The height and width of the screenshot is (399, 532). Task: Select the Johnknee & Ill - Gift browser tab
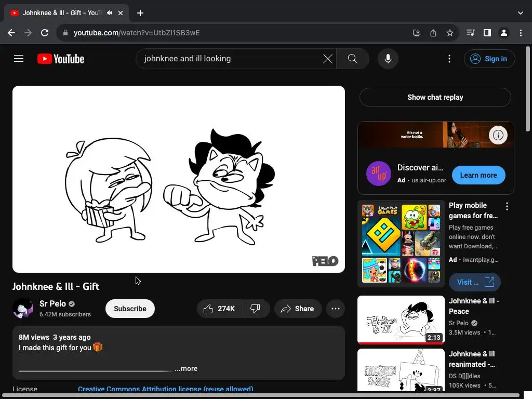coord(66,13)
